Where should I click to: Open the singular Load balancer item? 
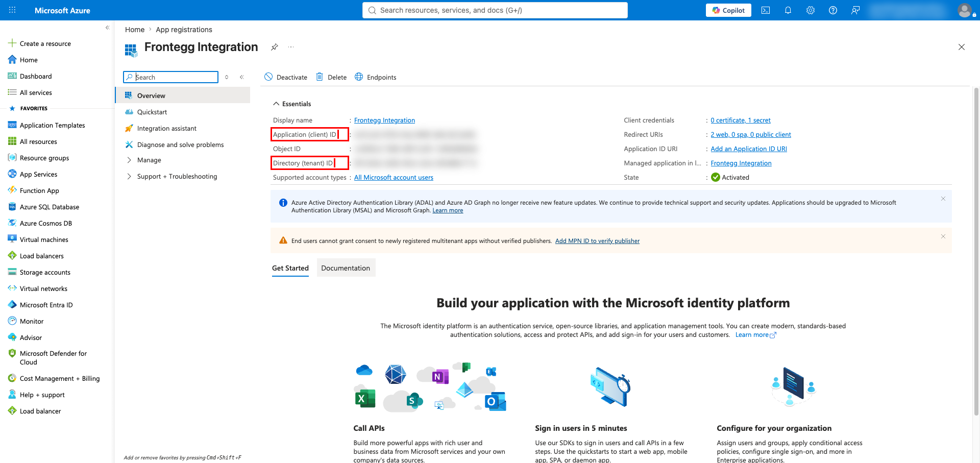40,411
